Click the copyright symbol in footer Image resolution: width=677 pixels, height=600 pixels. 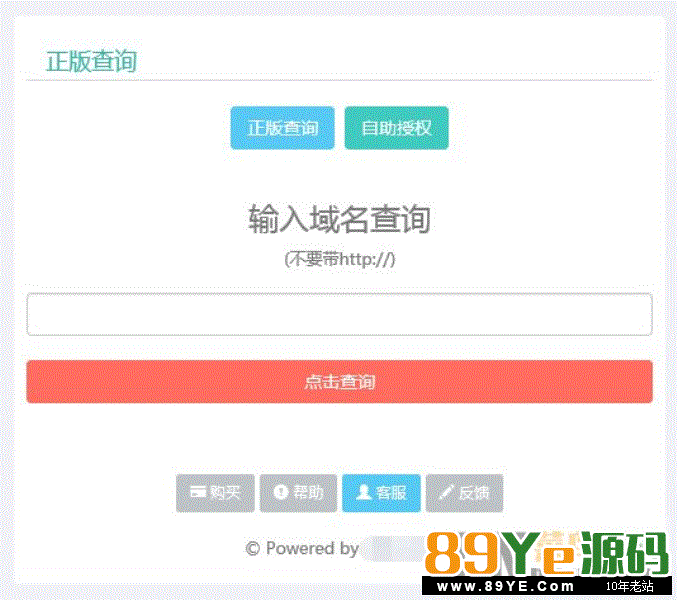[253, 549]
